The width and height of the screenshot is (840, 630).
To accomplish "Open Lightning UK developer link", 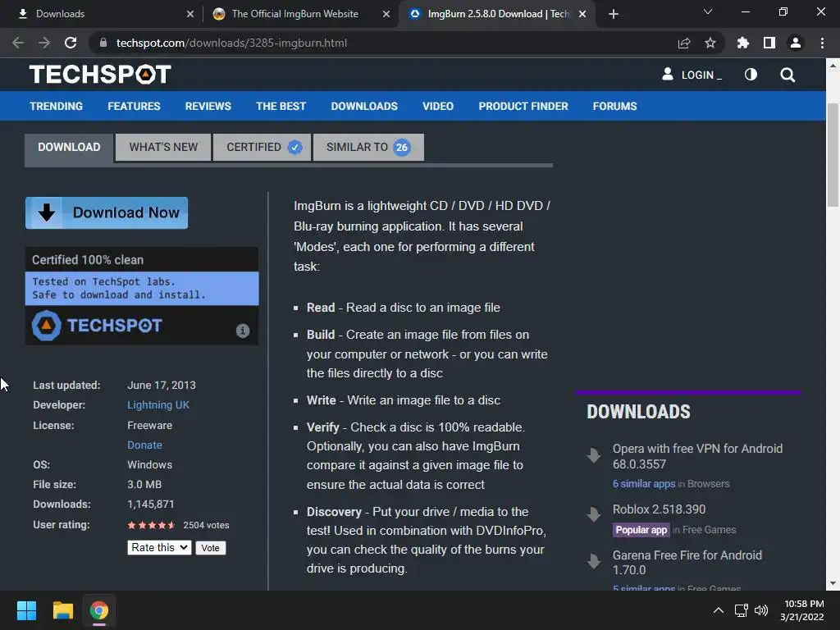I will 158,405.
